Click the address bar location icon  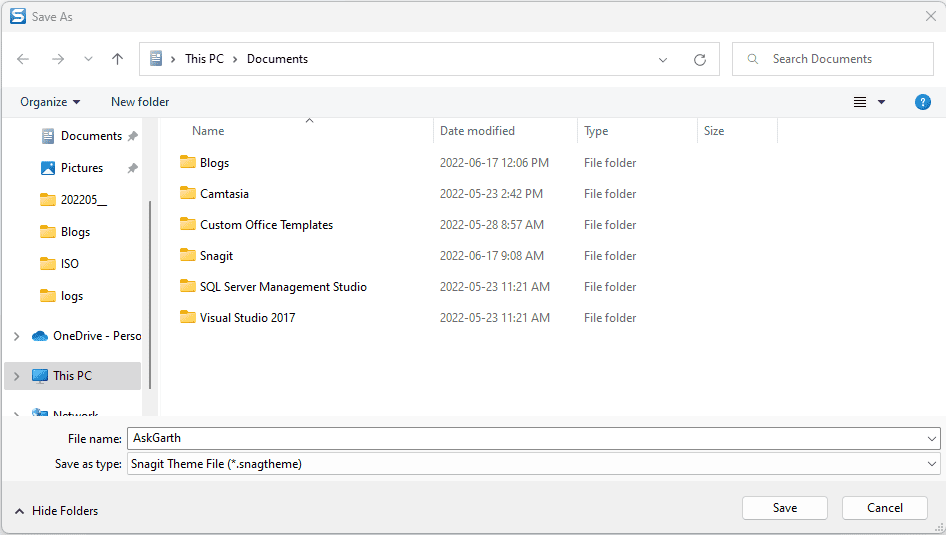(156, 59)
